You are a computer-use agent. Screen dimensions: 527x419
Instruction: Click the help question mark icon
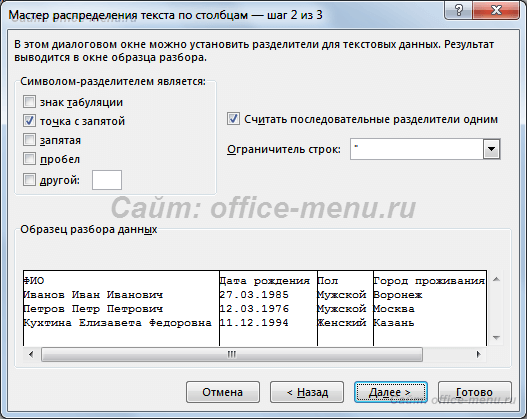pyautogui.click(x=458, y=10)
